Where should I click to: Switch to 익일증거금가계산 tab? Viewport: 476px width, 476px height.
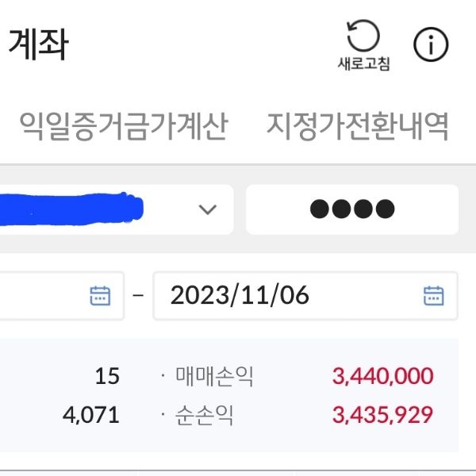[123, 125]
